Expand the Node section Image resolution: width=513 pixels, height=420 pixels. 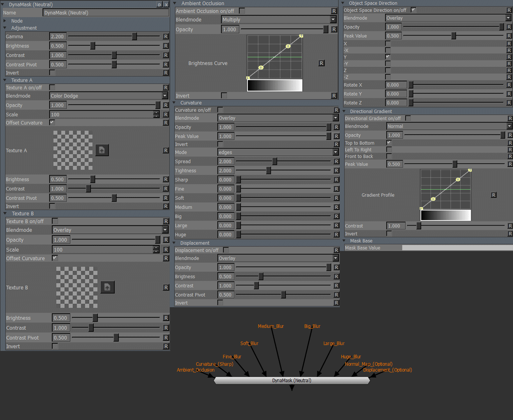5,21
